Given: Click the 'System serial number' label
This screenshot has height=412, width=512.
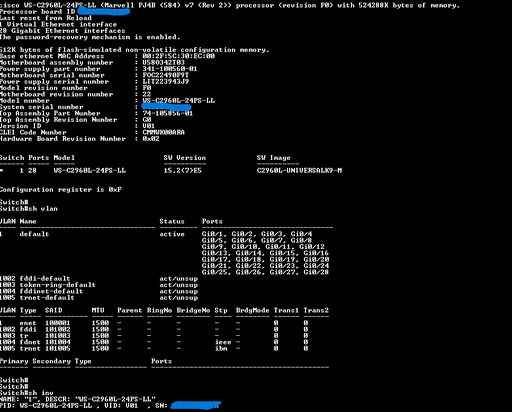Looking at the screenshot, I should [x=41, y=107].
